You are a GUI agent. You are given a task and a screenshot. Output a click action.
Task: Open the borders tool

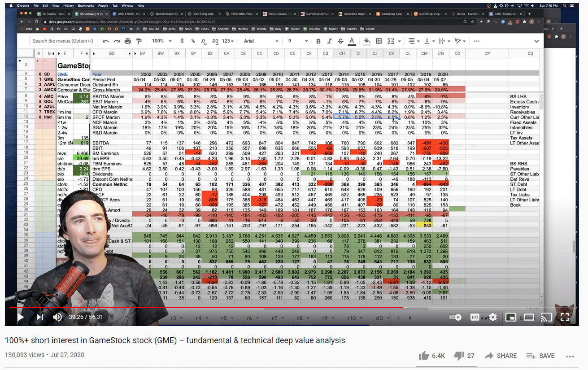pos(379,41)
